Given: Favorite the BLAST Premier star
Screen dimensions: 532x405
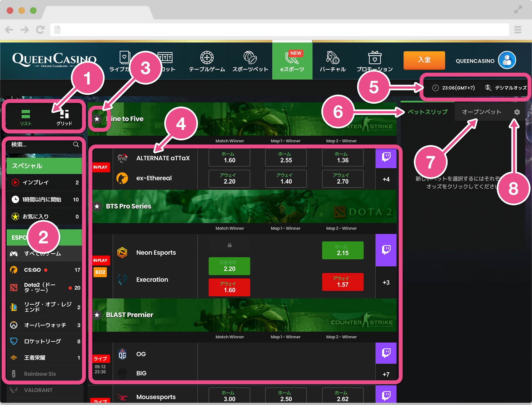Looking at the screenshot, I should (x=97, y=315).
